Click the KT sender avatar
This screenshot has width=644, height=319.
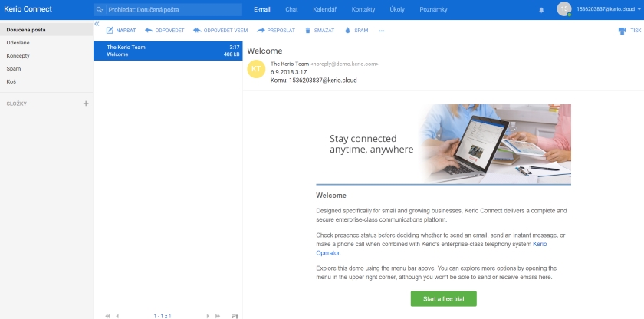pyautogui.click(x=256, y=68)
